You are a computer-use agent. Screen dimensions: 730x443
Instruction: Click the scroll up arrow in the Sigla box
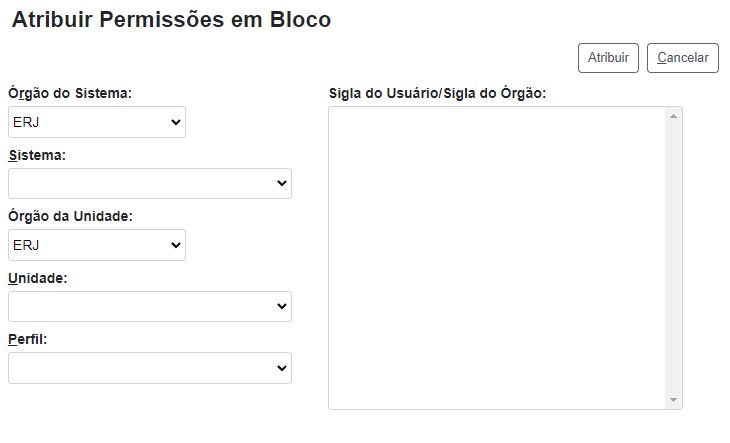pos(674,117)
